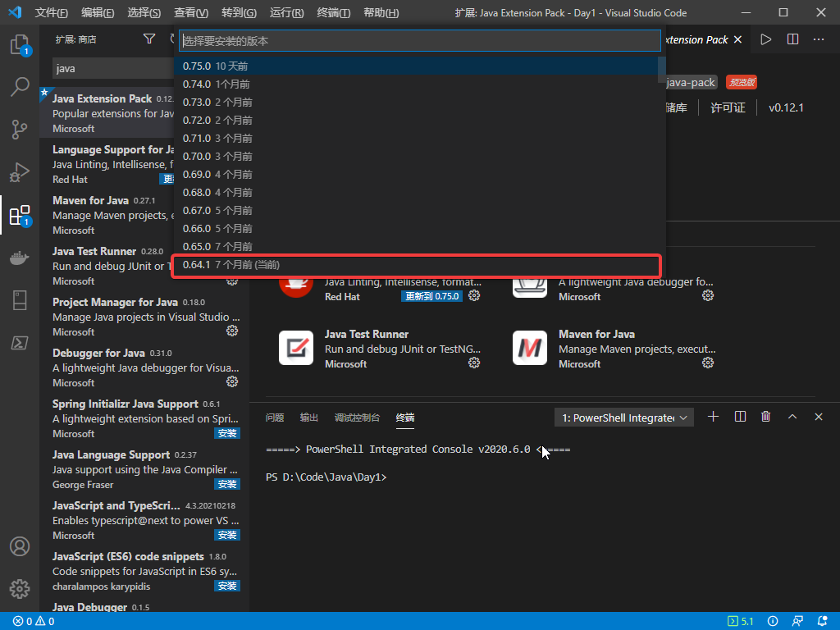
Task: Open Java Test Runner card in pack
Action: click(x=380, y=348)
